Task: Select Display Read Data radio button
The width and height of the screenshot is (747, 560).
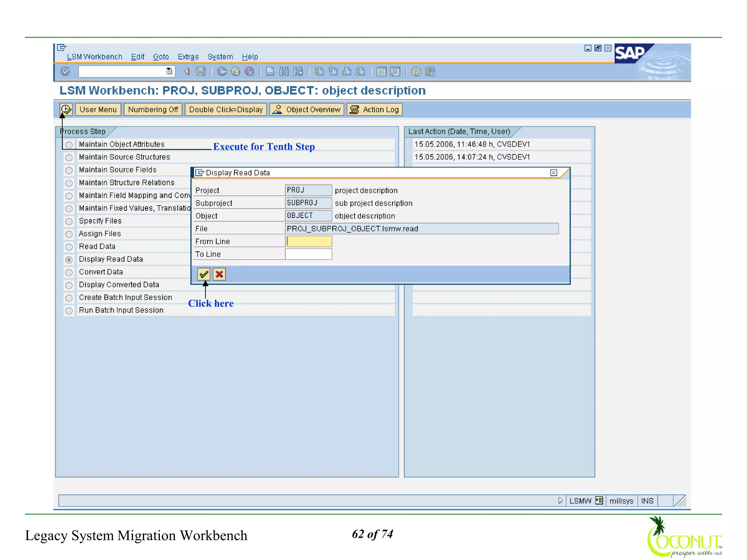Action: 69,260
